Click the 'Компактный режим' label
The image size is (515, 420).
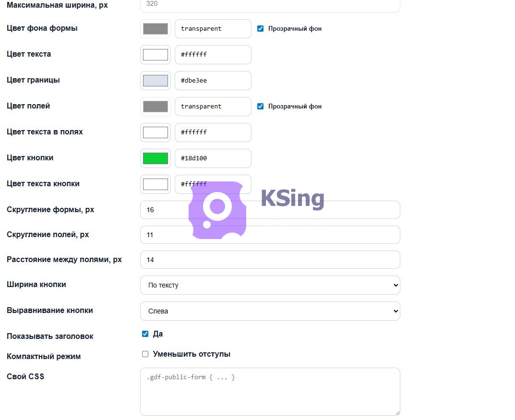44,356
